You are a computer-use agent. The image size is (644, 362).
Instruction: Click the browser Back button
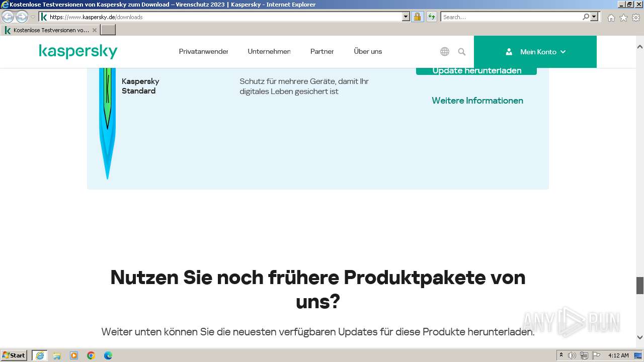pos(8,17)
